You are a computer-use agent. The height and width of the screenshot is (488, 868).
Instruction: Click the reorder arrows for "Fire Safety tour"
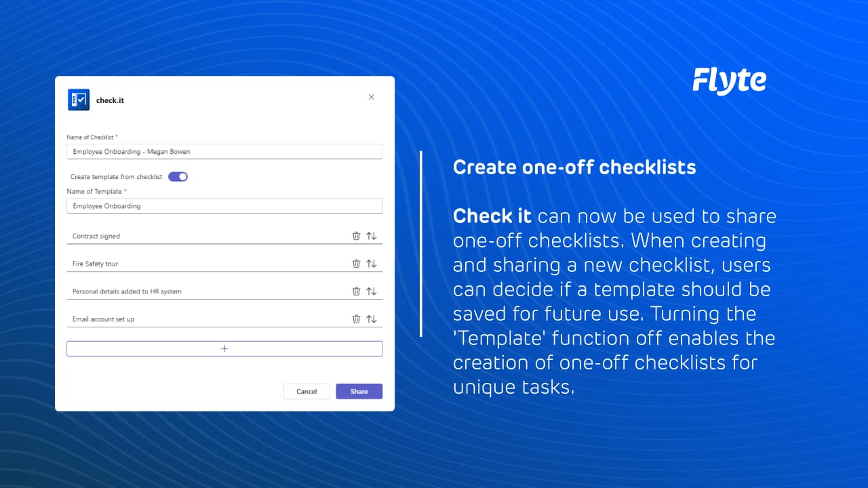coord(371,263)
